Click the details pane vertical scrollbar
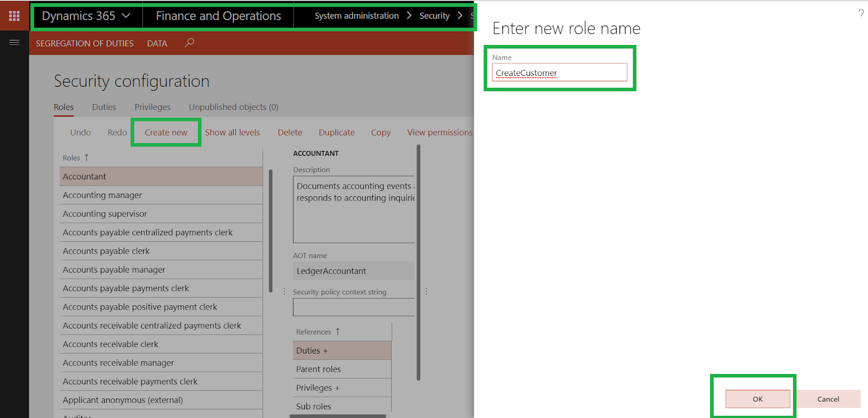Viewport: 868px width, 418px height. [x=418, y=263]
